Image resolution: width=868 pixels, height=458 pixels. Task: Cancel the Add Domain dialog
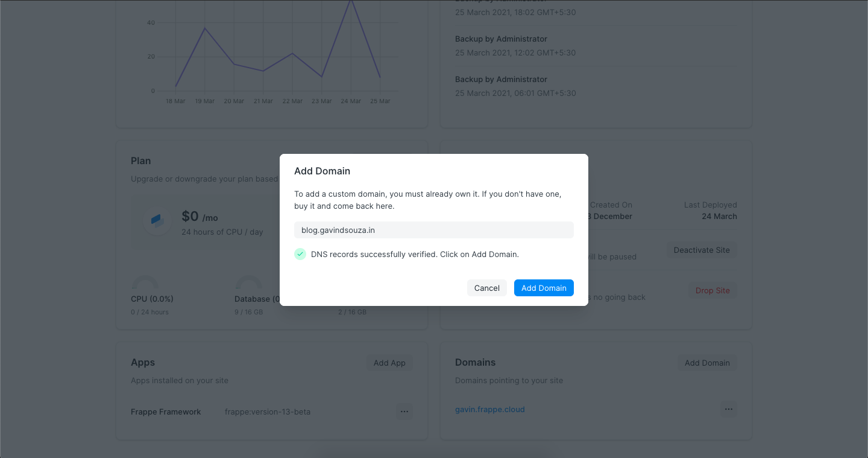486,288
